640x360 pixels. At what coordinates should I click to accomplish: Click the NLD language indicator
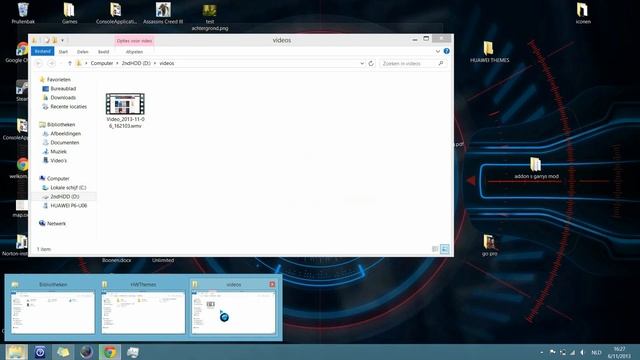click(596, 352)
